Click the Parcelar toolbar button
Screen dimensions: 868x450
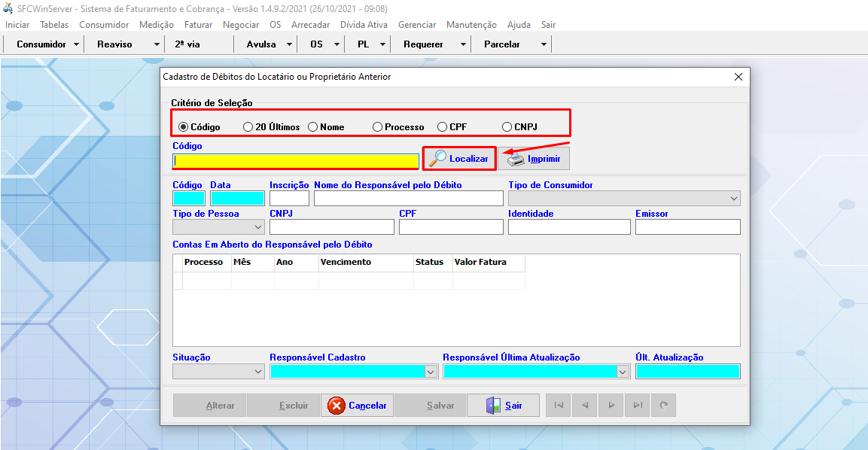coord(501,44)
